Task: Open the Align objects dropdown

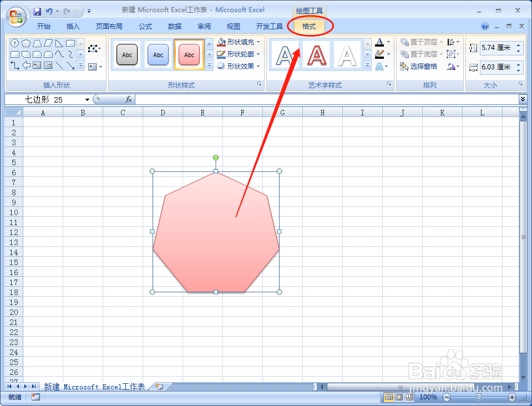Action: pos(453,42)
